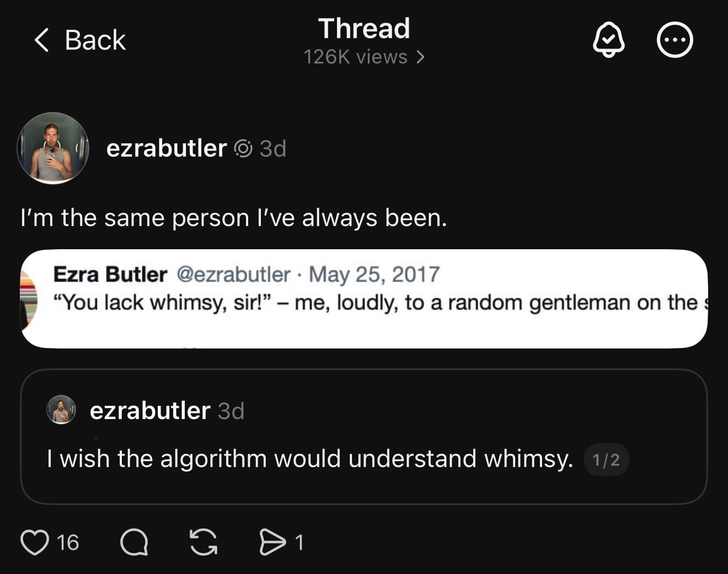This screenshot has height=574, width=728.
Task: Tap the badge icon beside ezrabutler's name
Action: 243,148
